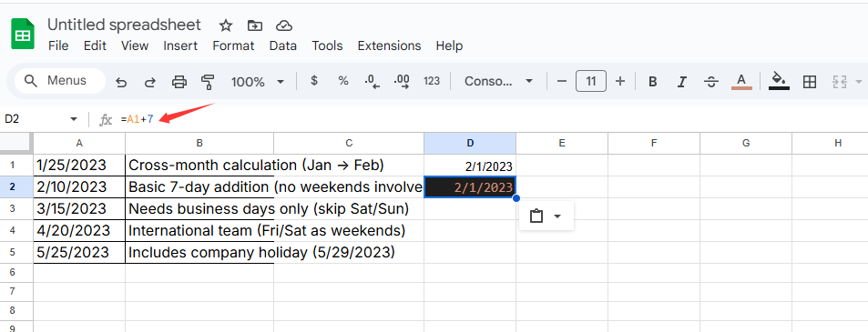Open the cloud document status icon

[284, 25]
